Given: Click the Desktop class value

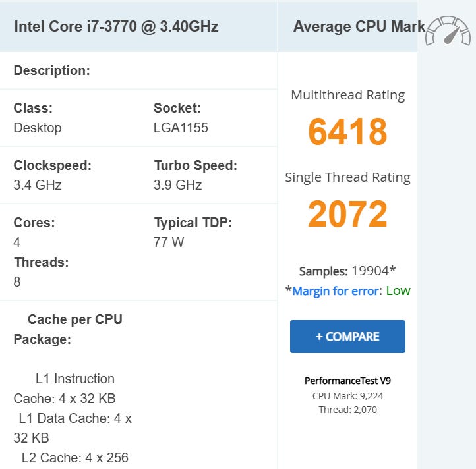Looking at the screenshot, I should 38,128.
